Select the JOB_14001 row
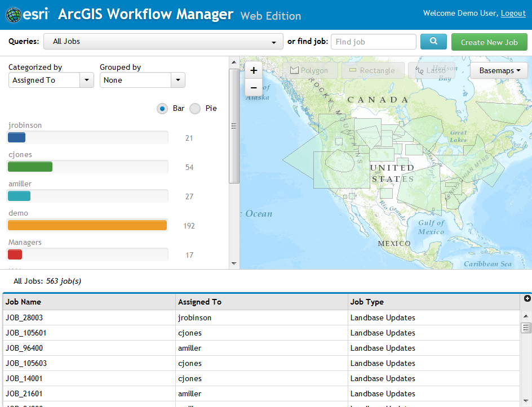 pos(261,378)
